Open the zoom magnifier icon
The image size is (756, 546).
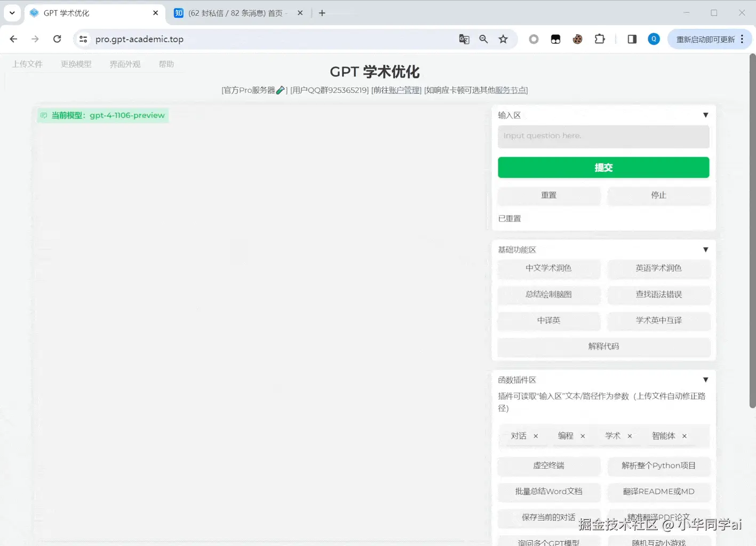[483, 39]
